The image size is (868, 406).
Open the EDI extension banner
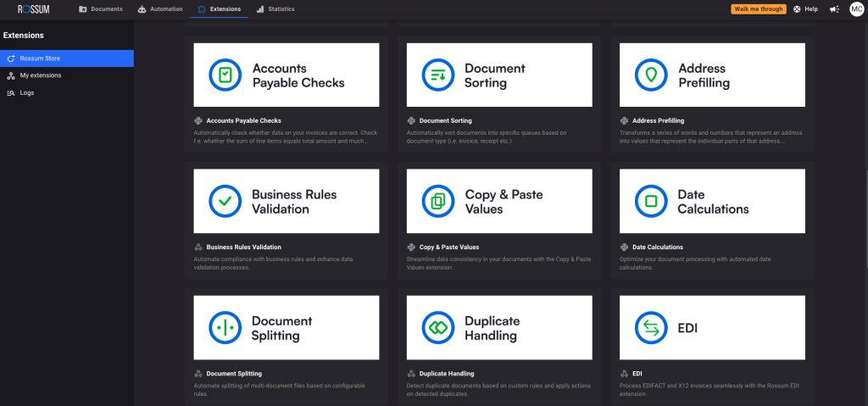(712, 327)
